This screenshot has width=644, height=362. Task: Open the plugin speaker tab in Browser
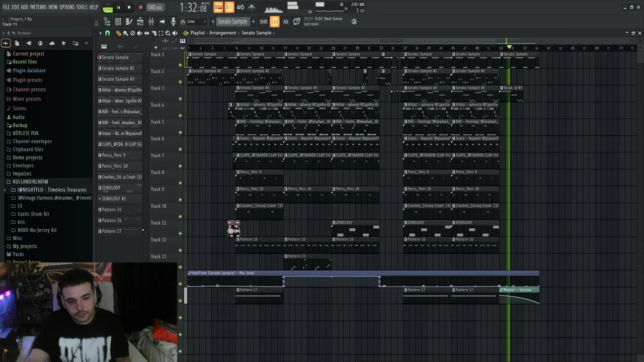pos(29,43)
